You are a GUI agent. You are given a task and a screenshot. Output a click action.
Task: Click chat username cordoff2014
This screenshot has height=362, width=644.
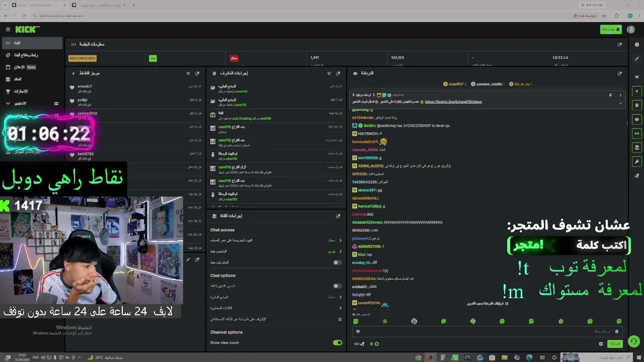click(369, 303)
